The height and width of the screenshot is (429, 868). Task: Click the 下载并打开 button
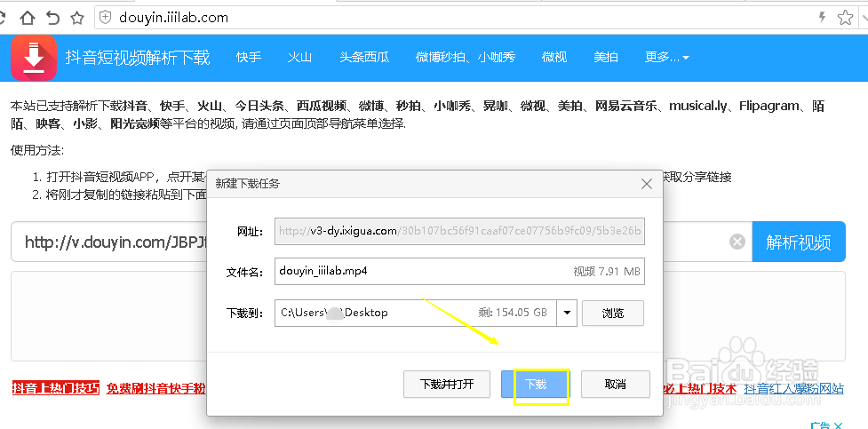[447, 385]
